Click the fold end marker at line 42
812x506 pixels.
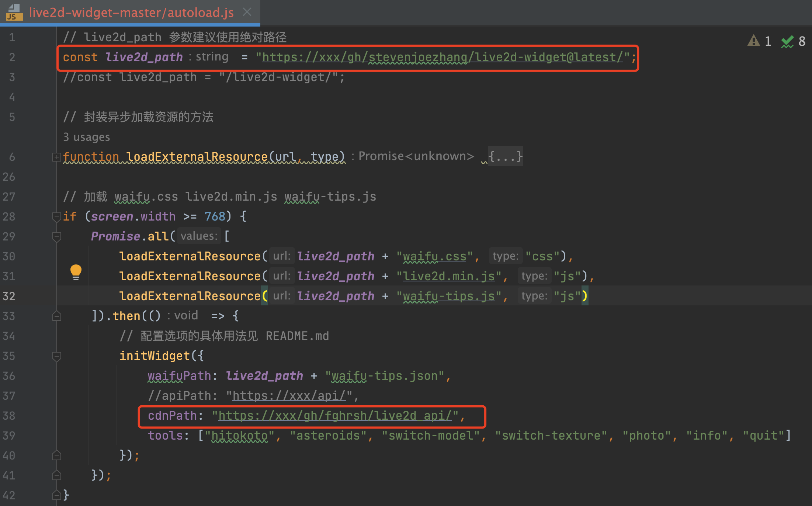point(56,495)
